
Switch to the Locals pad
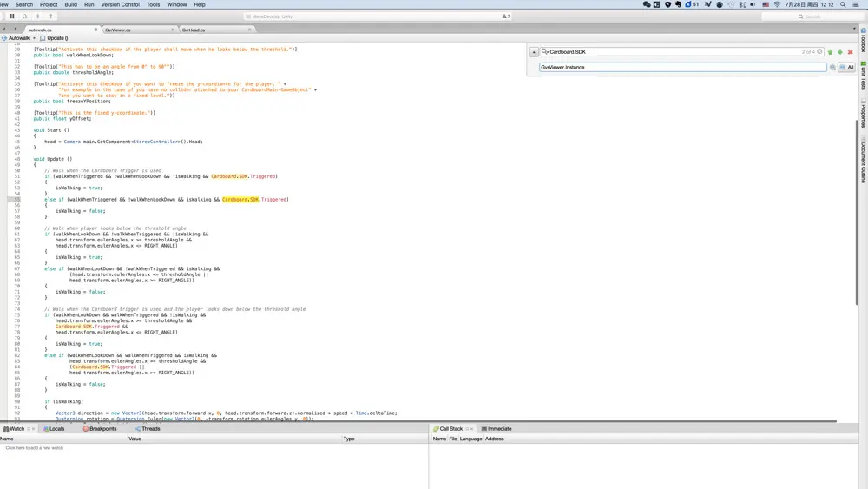pos(54,429)
